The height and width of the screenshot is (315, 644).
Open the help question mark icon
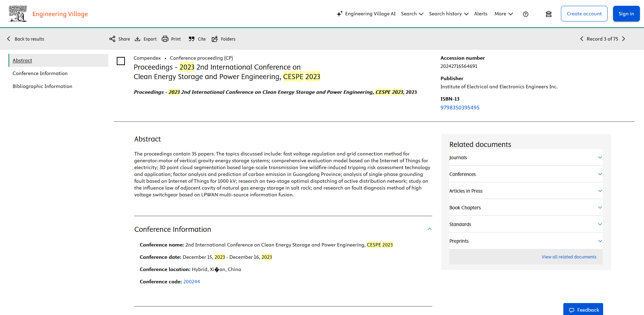[526, 14]
